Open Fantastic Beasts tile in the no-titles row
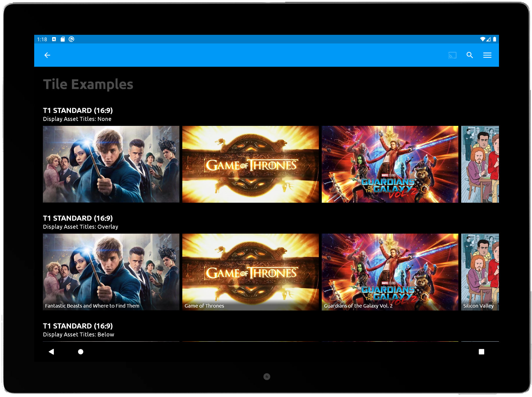This screenshot has width=532, height=397. [111, 164]
